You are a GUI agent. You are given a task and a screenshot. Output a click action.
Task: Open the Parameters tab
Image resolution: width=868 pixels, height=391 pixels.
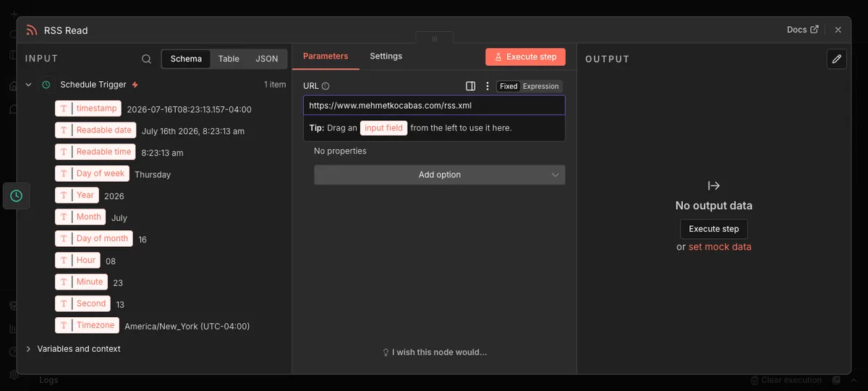(325, 56)
